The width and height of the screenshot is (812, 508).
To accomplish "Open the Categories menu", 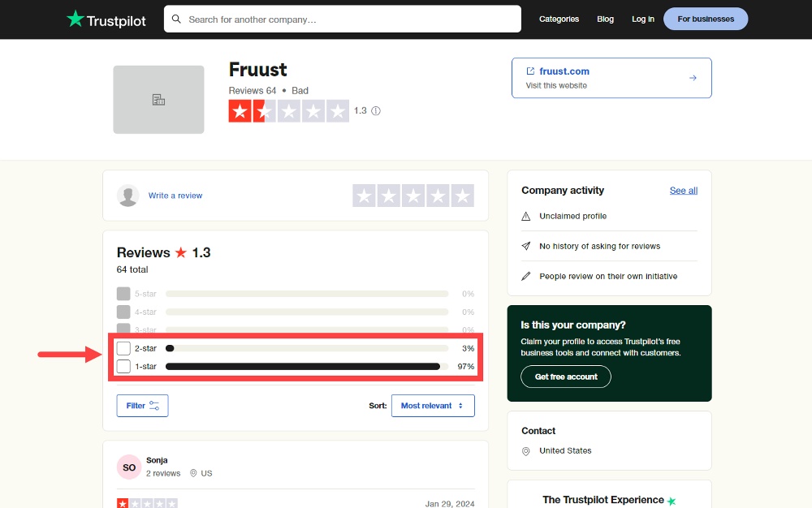I will (559, 19).
